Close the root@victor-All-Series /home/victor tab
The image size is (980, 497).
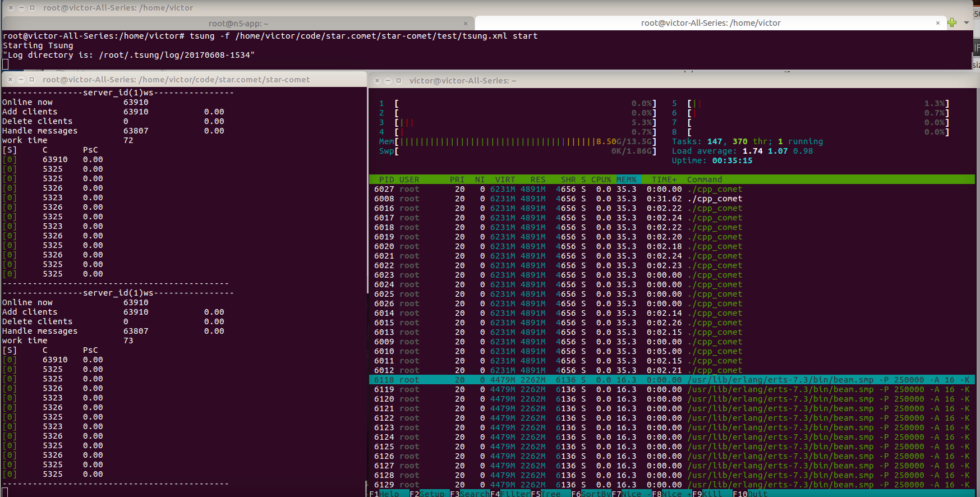coord(937,23)
